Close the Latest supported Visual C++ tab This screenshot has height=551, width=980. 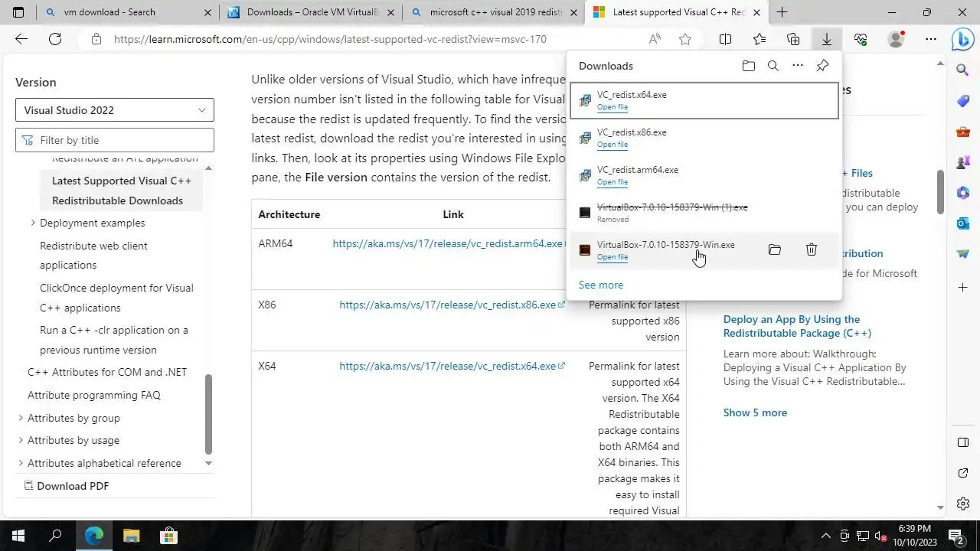[x=758, y=12]
